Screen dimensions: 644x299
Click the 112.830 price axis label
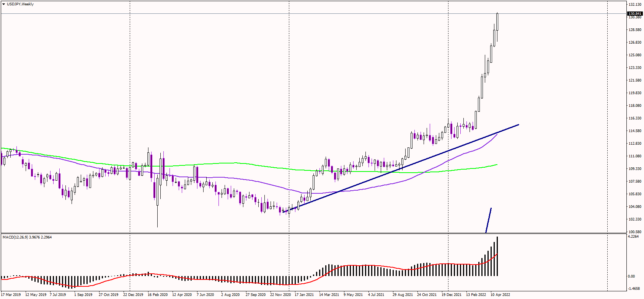[635, 144]
